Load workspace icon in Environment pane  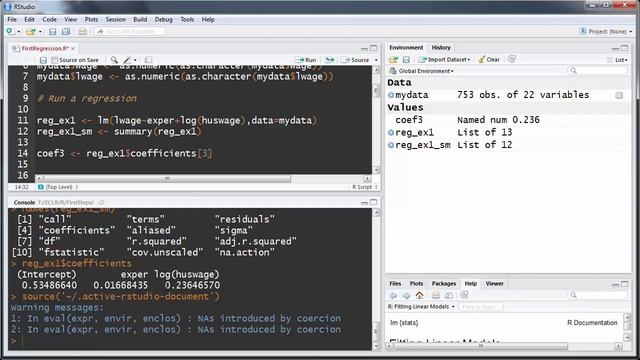pos(393,60)
